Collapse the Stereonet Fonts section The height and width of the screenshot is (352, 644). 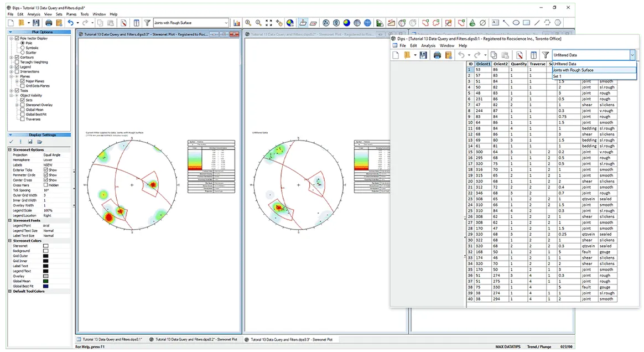point(10,221)
